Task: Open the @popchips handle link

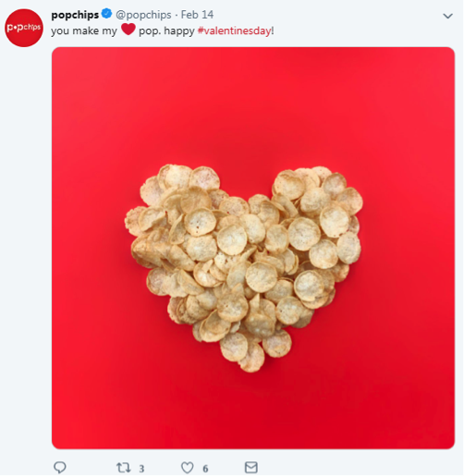Action: pyautogui.click(x=143, y=15)
